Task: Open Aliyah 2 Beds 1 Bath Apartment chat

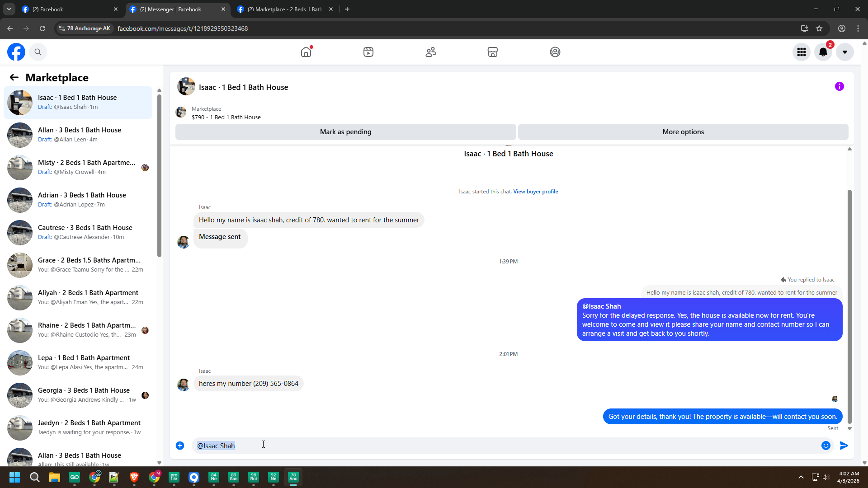Action: click(x=78, y=298)
